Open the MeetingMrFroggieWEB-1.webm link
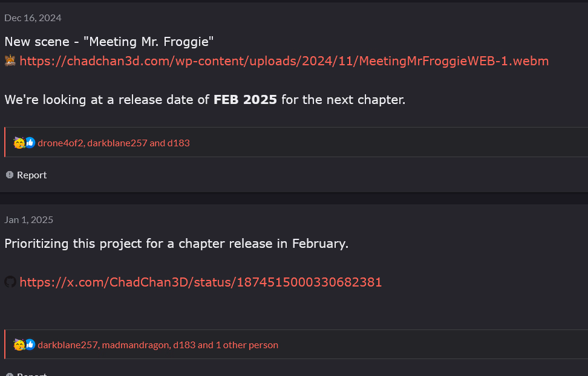This screenshot has height=376, width=588. coord(284,61)
